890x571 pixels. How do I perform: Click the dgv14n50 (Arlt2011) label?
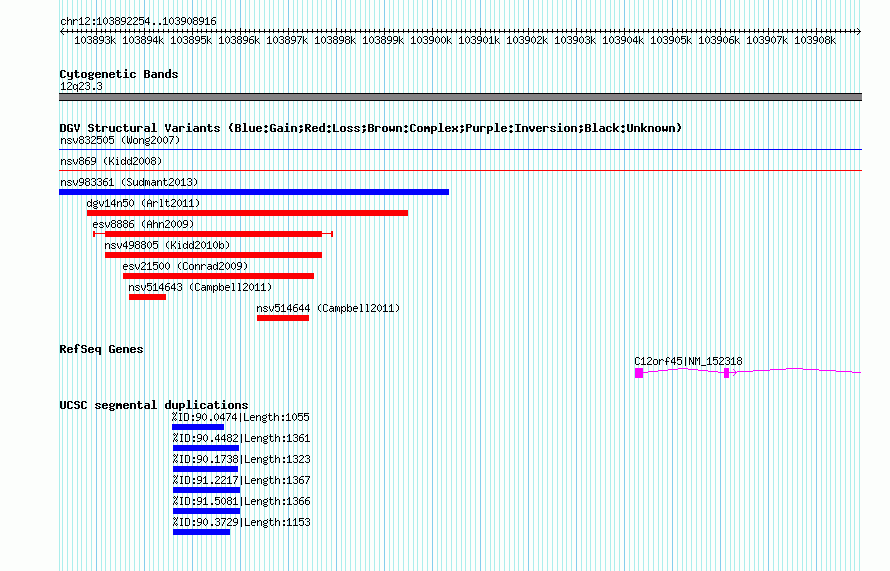pyautogui.click(x=143, y=203)
